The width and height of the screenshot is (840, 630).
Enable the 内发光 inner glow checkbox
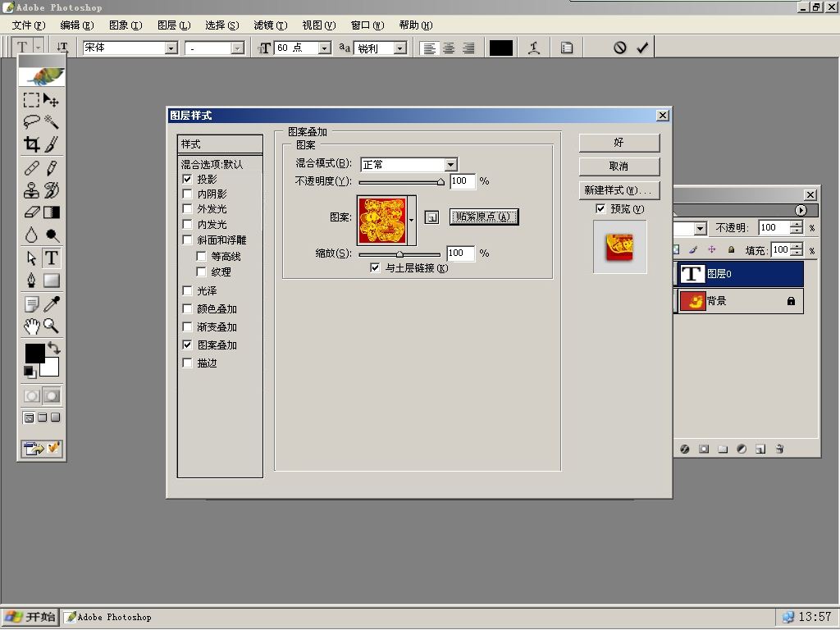click(x=187, y=224)
